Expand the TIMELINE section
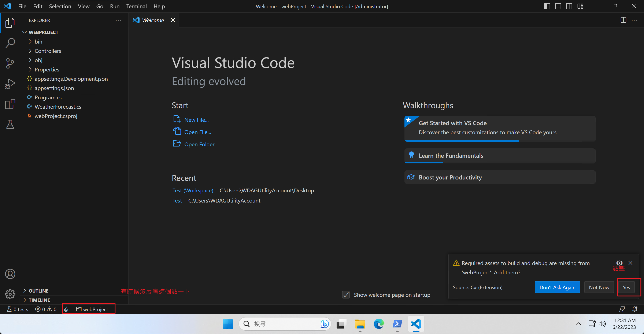 coord(39,300)
